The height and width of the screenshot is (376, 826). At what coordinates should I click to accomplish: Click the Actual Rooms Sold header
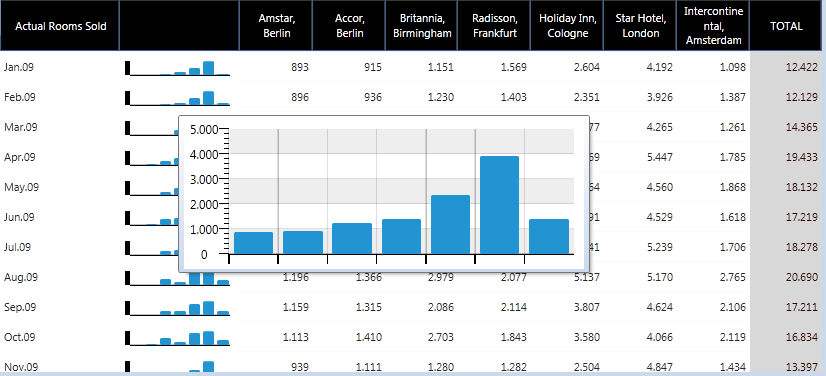[x=60, y=26]
